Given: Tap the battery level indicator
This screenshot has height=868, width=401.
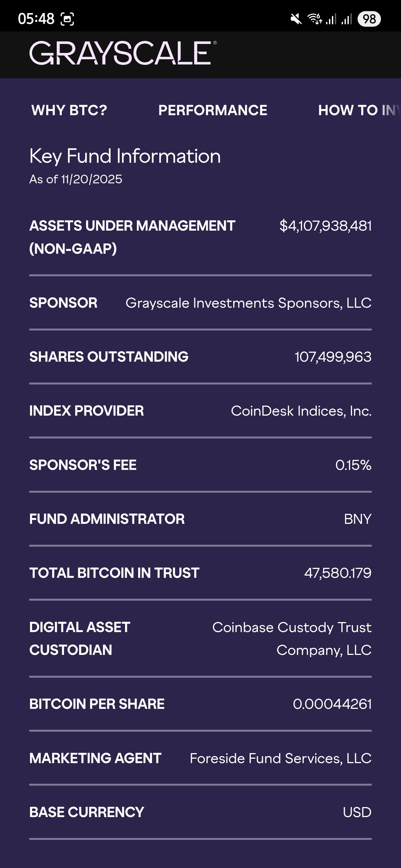Looking at the screenshot, I should tap(369, 19).
